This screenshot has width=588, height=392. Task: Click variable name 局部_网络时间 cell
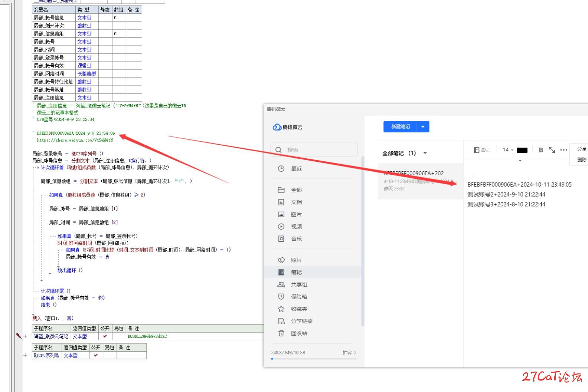(54, 74)
